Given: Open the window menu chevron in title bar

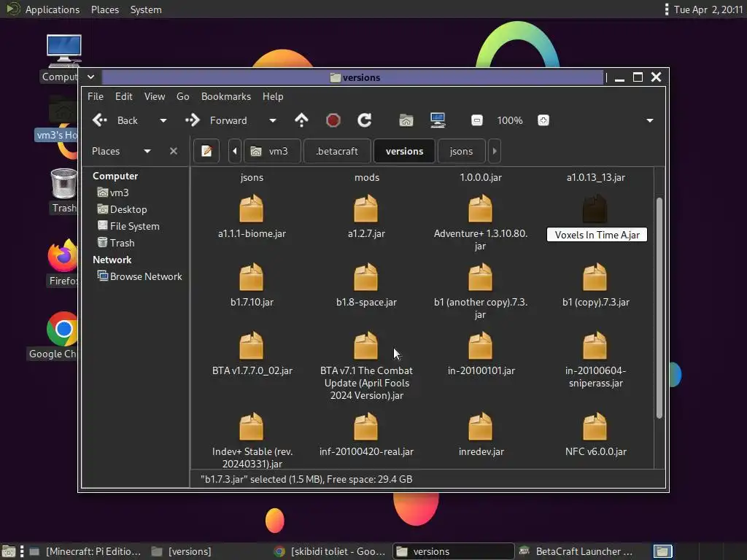Looking at the screenshot, I should (90, 77).
